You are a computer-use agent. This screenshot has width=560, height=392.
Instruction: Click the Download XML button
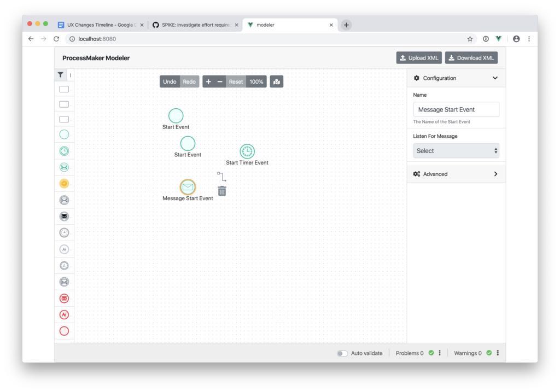(x=471, y=57)
